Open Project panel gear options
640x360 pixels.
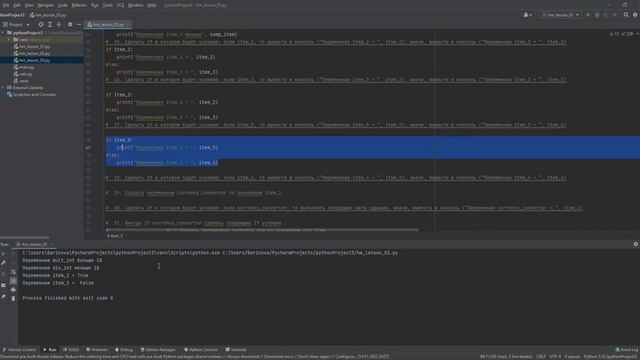point(70,24)
